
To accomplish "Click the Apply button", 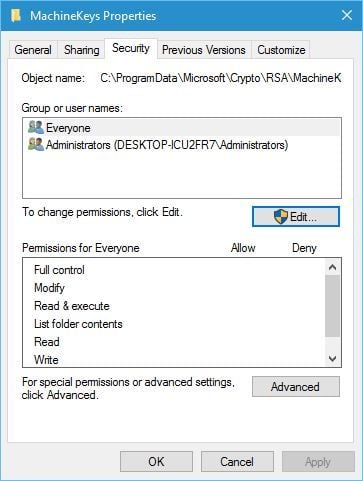I will point(318,462).
